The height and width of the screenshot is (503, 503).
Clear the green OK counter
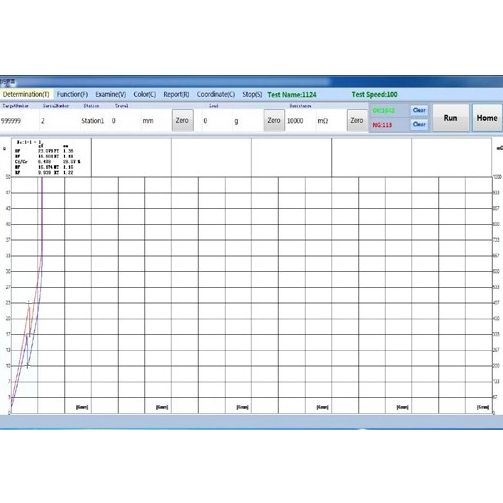pos(419,110)
